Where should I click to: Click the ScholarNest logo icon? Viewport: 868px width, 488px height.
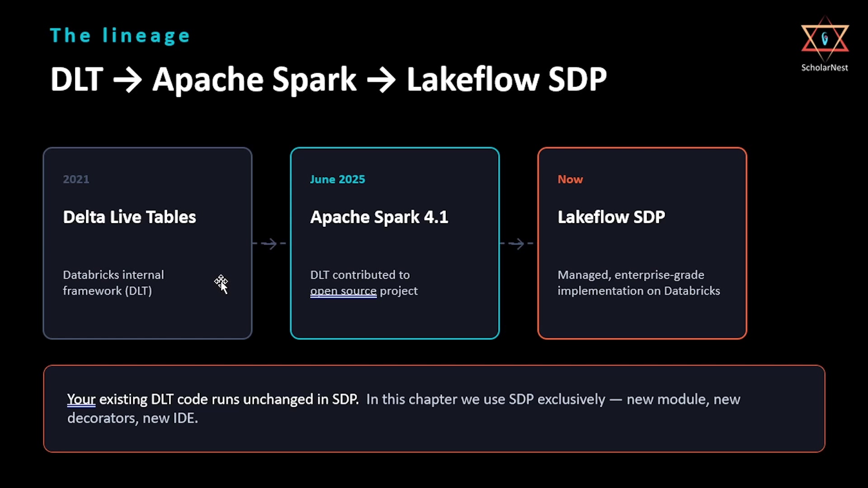[825, 39]
